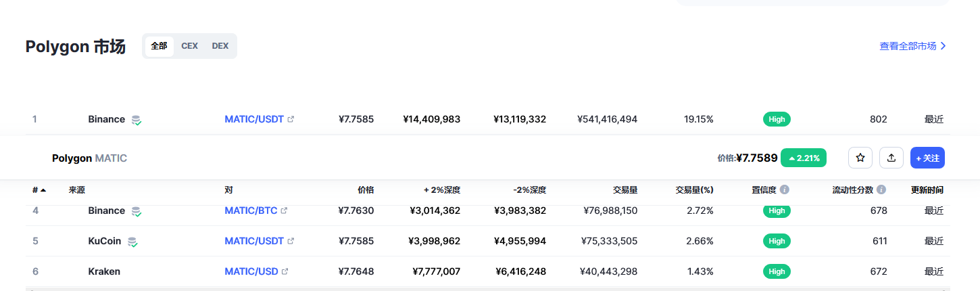Click the star watchlist icon button
This screenshot has height=291, width=980.
tap(860, 158)
